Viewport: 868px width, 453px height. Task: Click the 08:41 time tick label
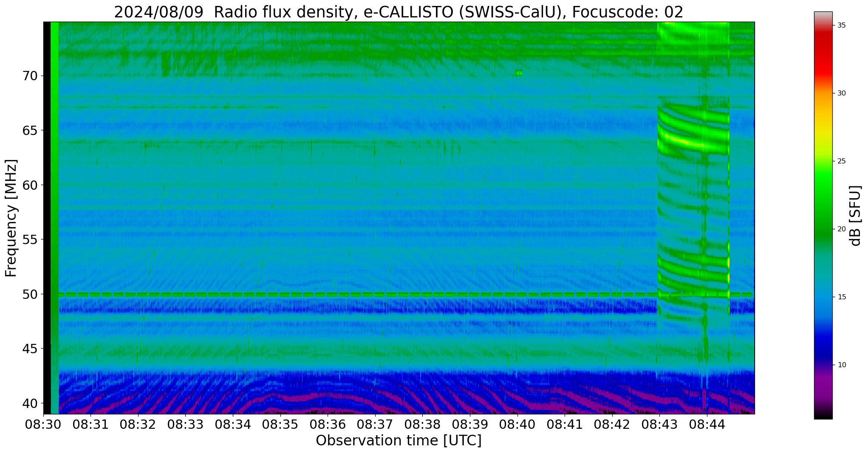click(x=565, y=425)
